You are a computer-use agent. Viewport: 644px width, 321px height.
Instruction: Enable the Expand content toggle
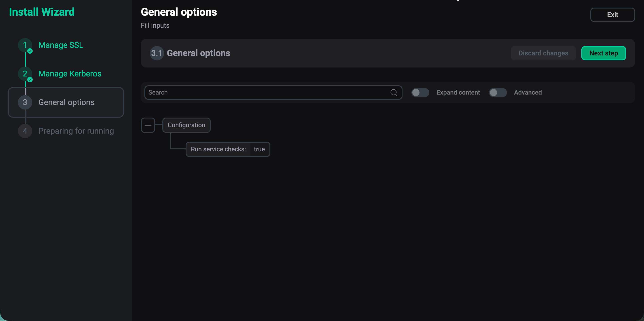(x=420, y=92)
